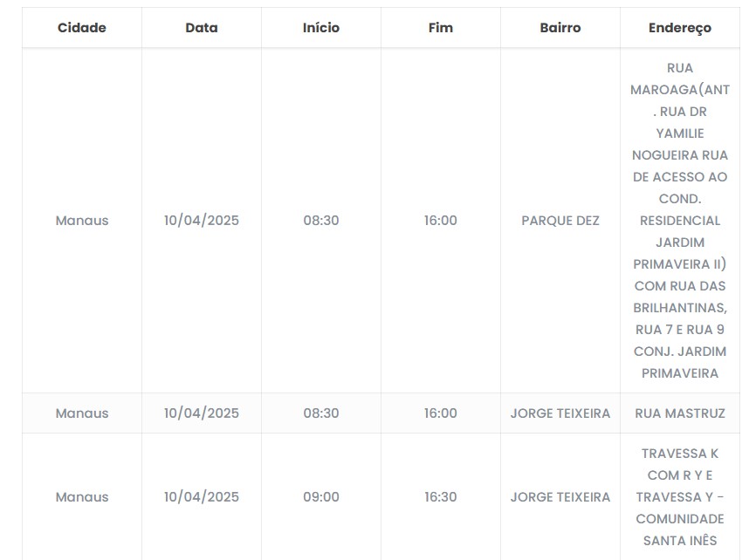Click the RUA MASTRUZ address cell
749x560 pixels.
[x=680, y=413]
